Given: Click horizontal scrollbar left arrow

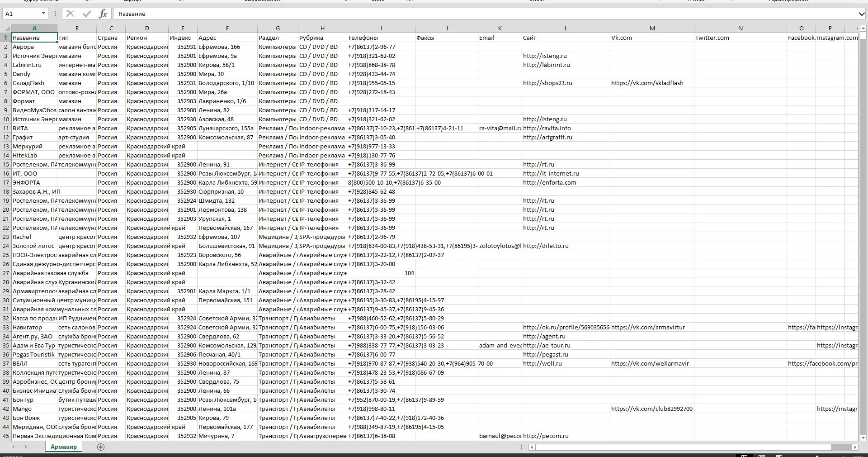Looking at the screenshot, I should point(532,447).
